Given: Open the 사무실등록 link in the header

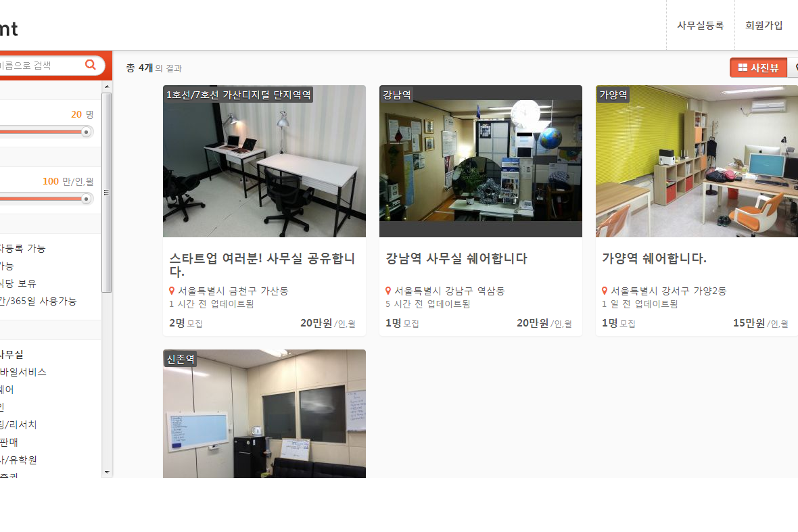Looking at the screenshot, I should (x=701, y=26).
